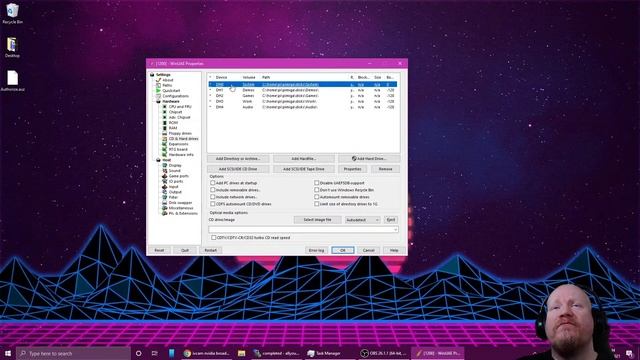The height and width of the screenshot is (360, 640).
Task: Open the Display settings page
Action: [175, 165]
